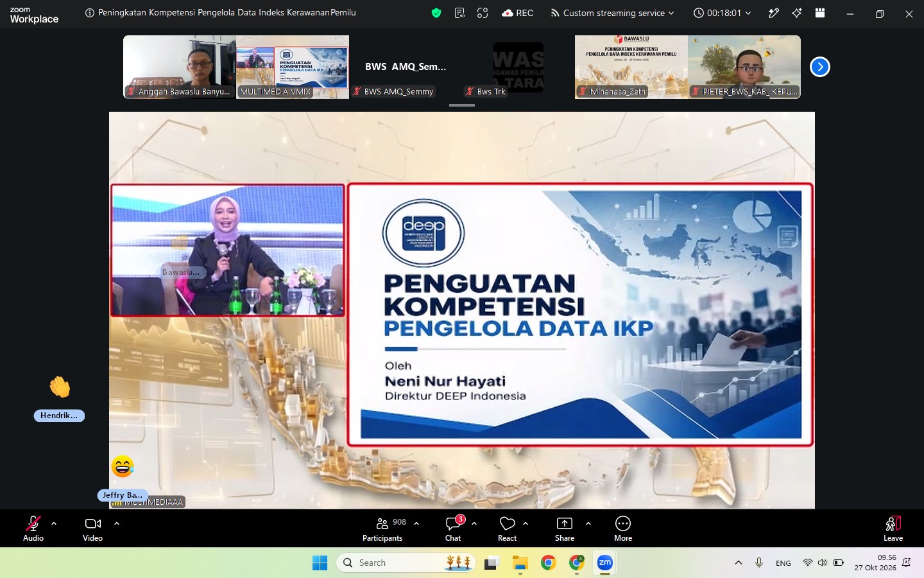Click the meeting info icon beside title
This screenshot has width=924, height=578.
pos(90,13)
